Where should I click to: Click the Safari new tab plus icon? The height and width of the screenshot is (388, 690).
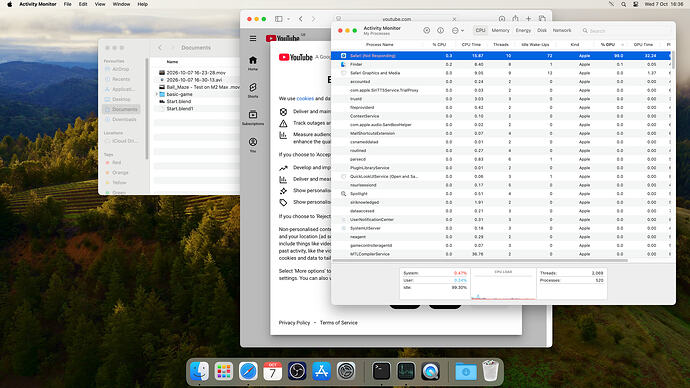pyautogui.click(x=529, y=19)
